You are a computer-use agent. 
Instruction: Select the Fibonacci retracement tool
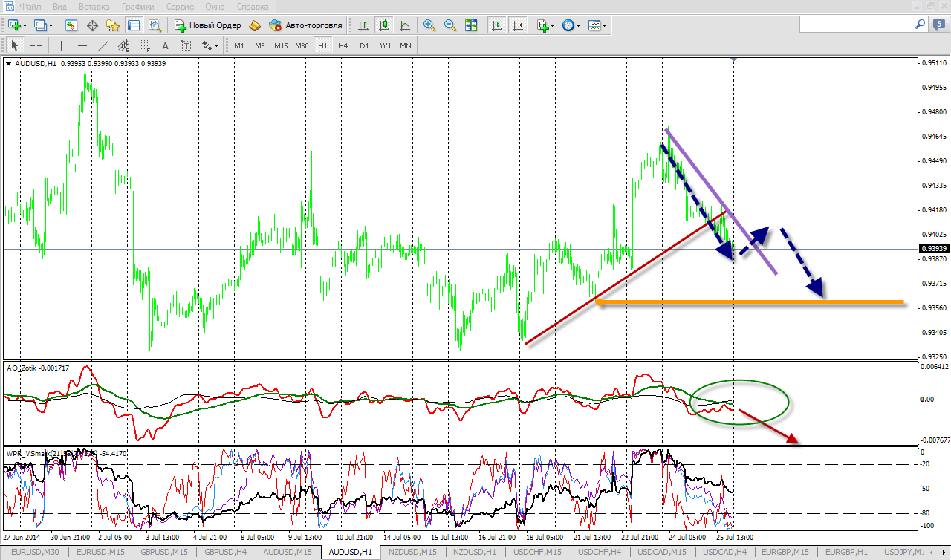coord(145,45)
